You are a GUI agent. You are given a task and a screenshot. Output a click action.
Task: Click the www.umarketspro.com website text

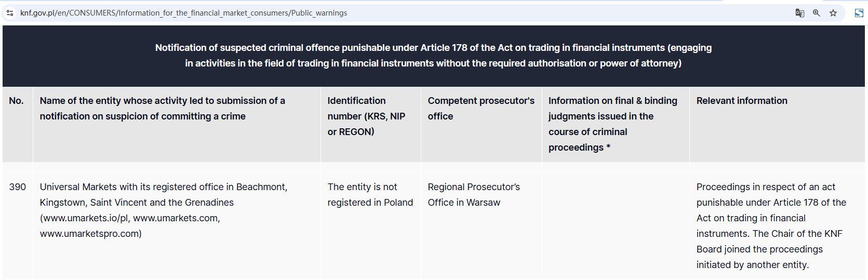[x=90, y=234]
